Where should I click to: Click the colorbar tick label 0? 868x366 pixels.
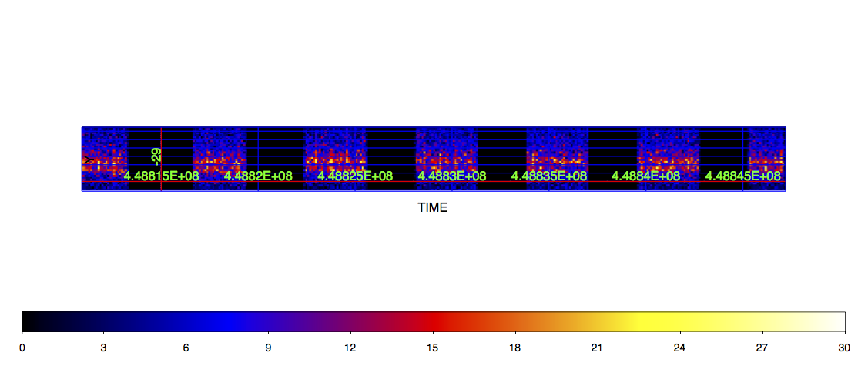point(22,348)
